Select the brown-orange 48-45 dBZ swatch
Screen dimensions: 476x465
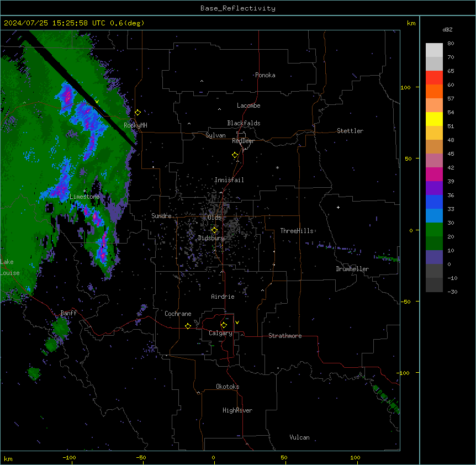[x=434, y=146]
